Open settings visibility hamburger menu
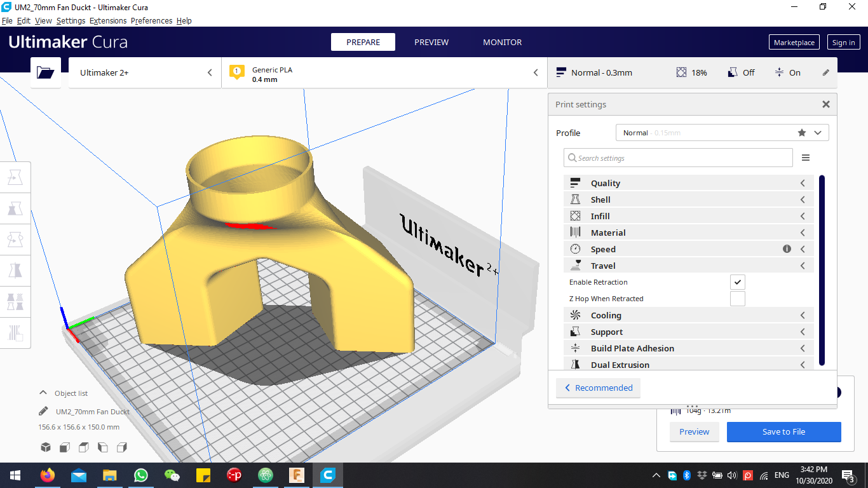The height and width of the screenshot is (488, 868). click(806, 158)
